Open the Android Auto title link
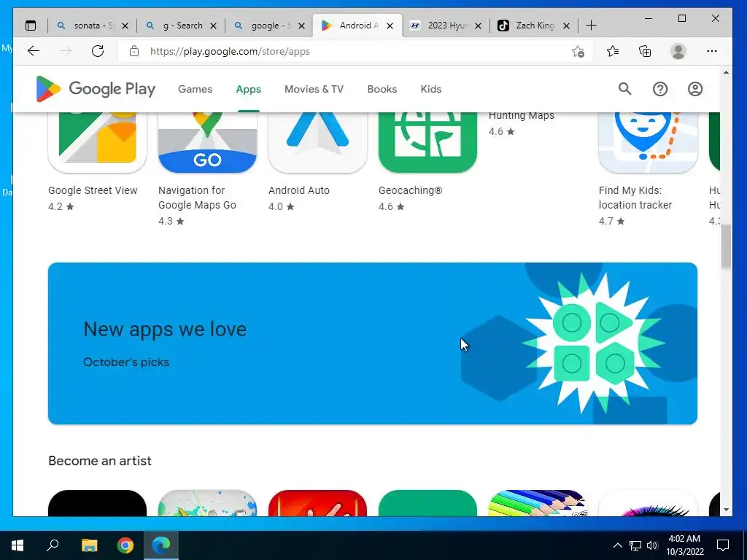The image size is (747, 560). [x=298, y=190]
